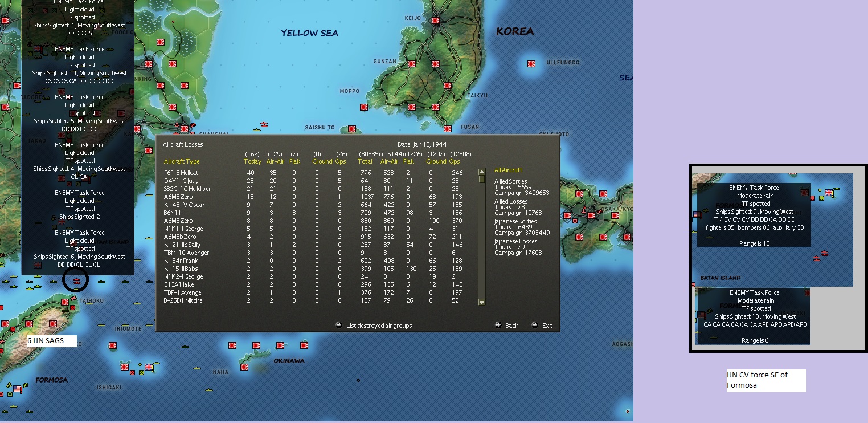This screenshot has width=868, height=423.
Task: Click the All Aircraft filter label
Action: click(x=508, y=170)
